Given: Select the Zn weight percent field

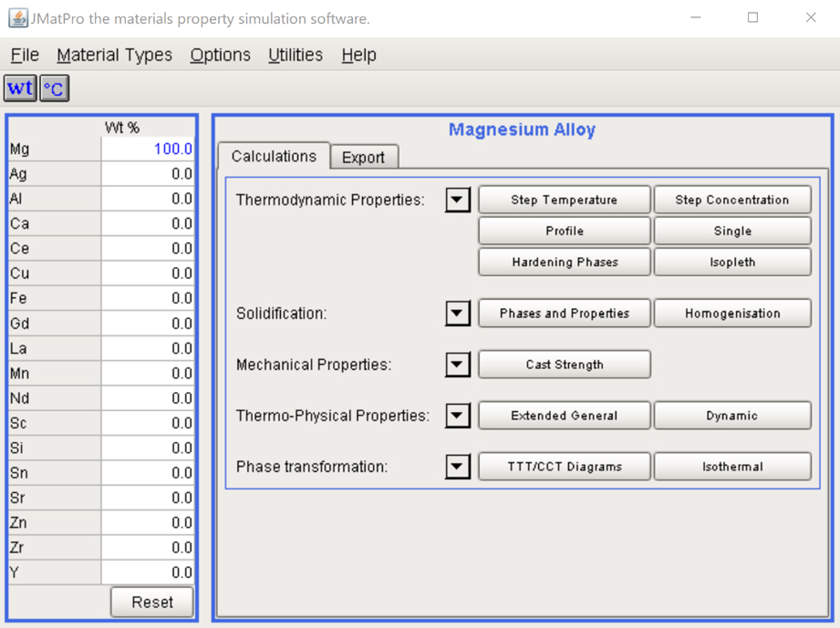Looking at the screenshot, I should point(148,522).
